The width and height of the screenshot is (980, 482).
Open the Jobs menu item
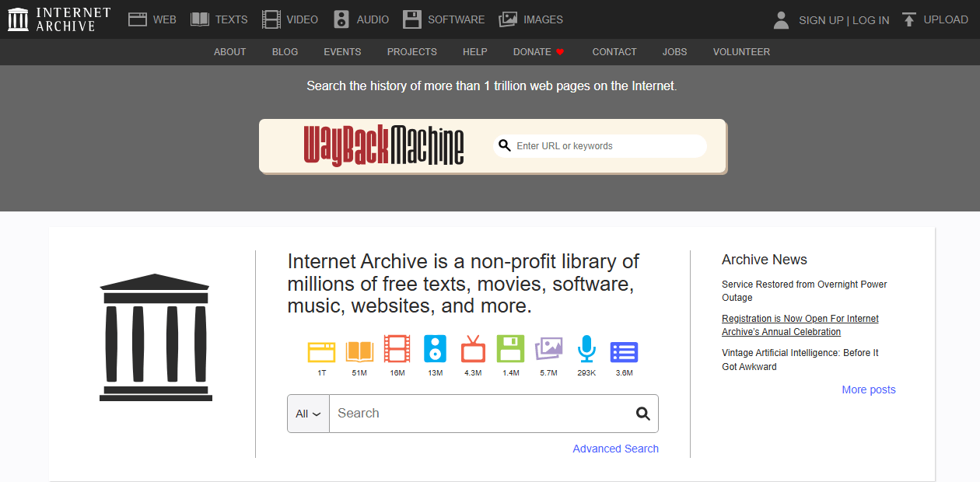pos(675,52)
